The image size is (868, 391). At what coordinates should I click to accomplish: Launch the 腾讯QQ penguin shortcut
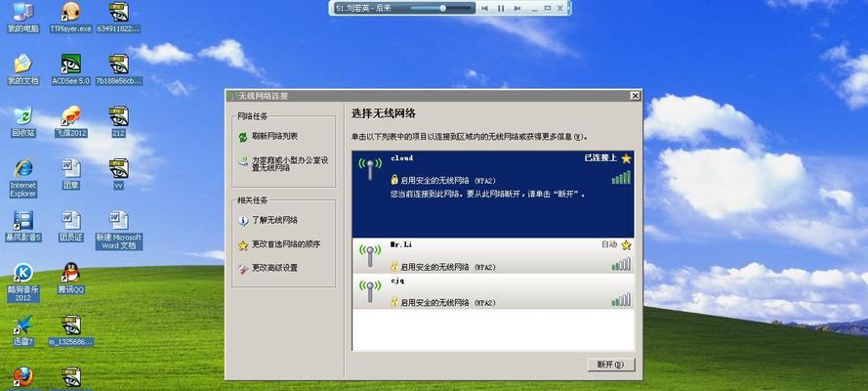(71, 278)
